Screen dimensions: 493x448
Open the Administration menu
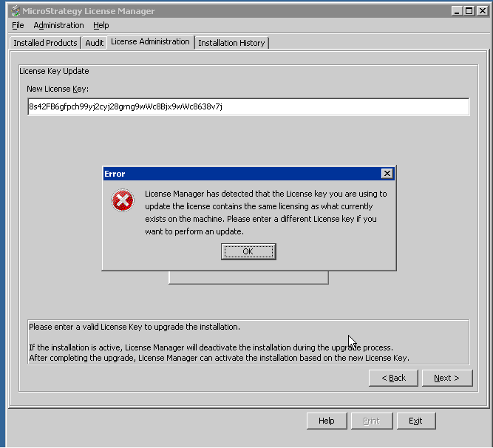58,25
